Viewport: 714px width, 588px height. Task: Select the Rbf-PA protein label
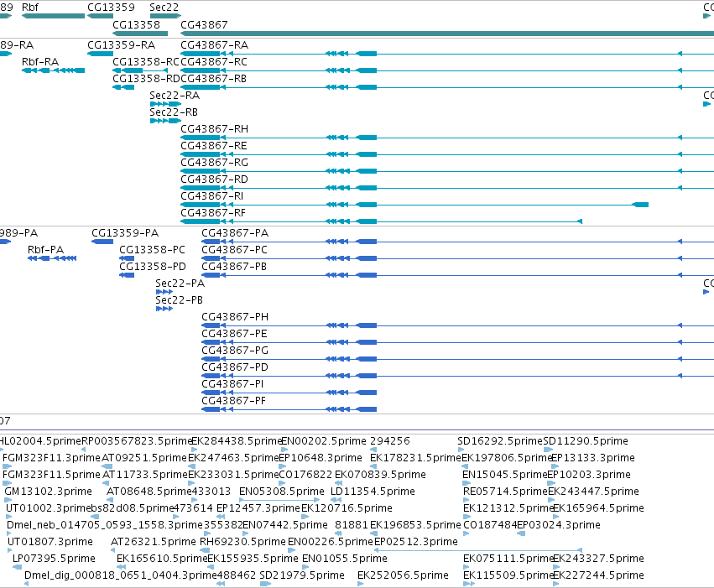45,250
